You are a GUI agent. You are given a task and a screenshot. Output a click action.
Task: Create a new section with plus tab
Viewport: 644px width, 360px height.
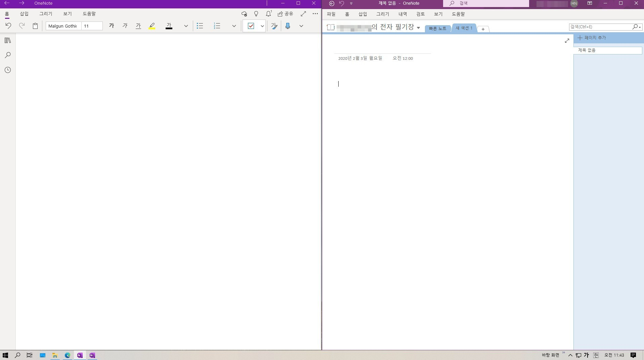pos(483,29)
